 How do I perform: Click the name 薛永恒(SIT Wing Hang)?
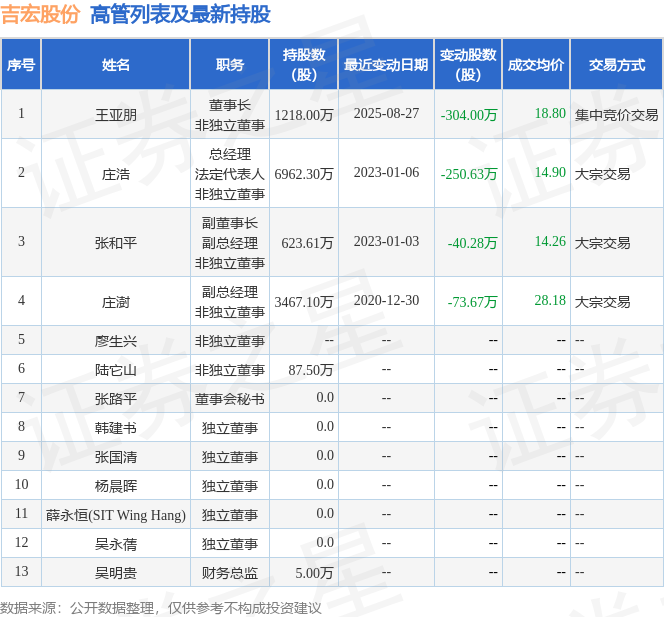coord(116,515)
